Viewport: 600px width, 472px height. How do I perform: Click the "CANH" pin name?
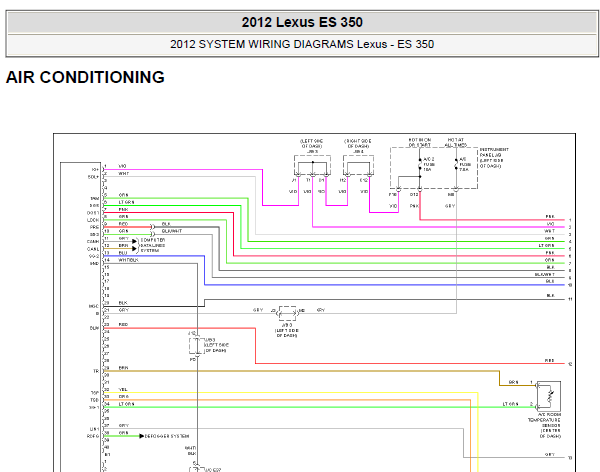point(93,242)
